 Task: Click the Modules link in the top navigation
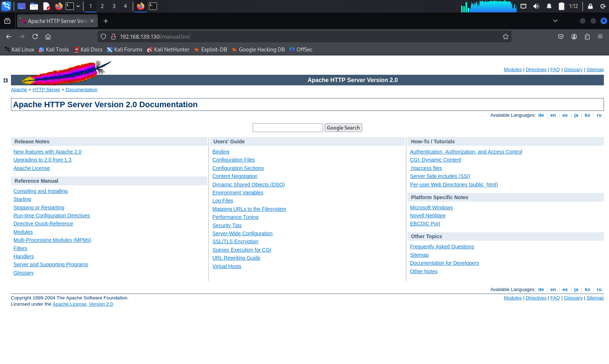click(513, 70)
